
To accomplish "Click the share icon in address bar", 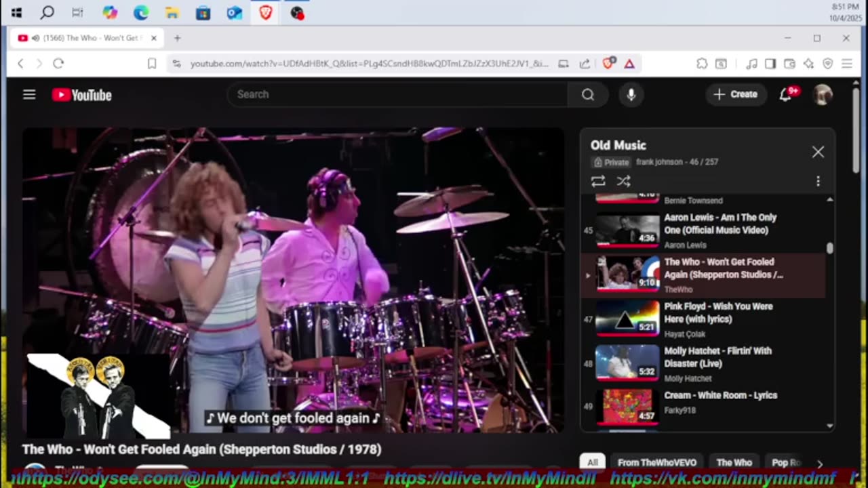I will pyautogui.click(x=585, y=64).
